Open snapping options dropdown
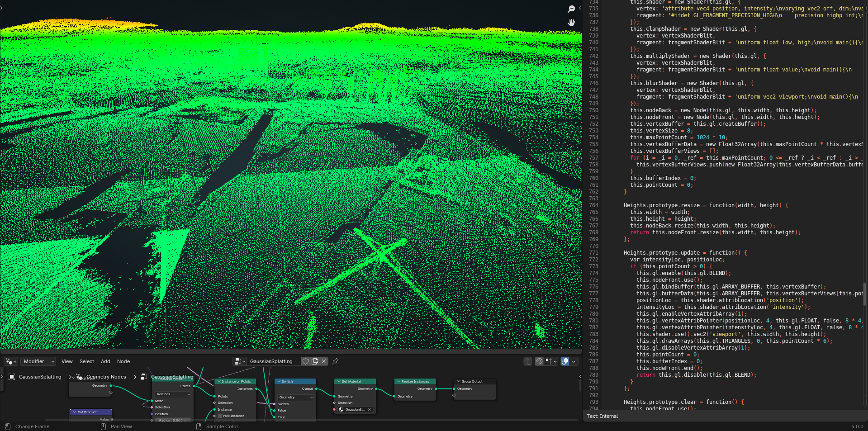Screen dimensions: 868x431 [x=551, y=361]
